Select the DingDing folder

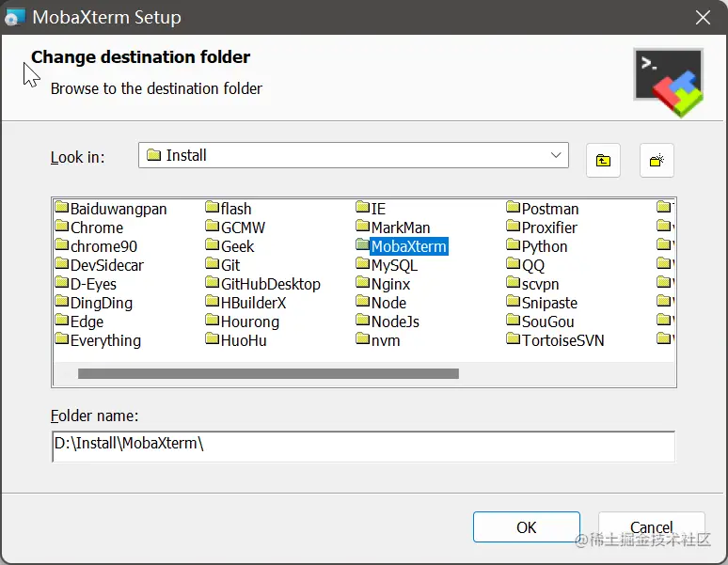94,303
